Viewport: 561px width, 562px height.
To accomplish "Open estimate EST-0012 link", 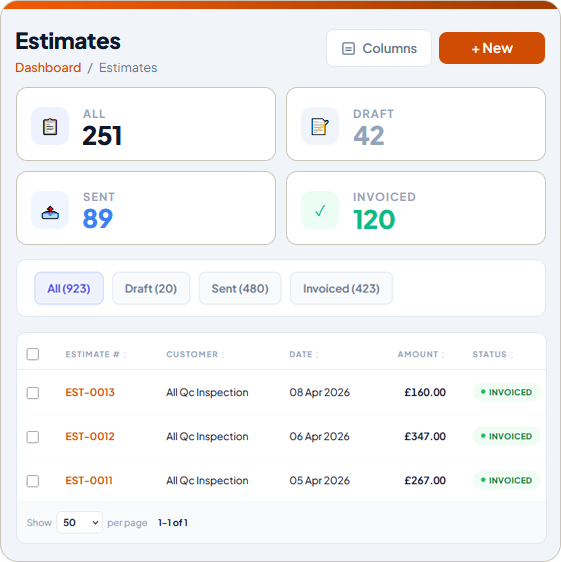I will (90, 437).
